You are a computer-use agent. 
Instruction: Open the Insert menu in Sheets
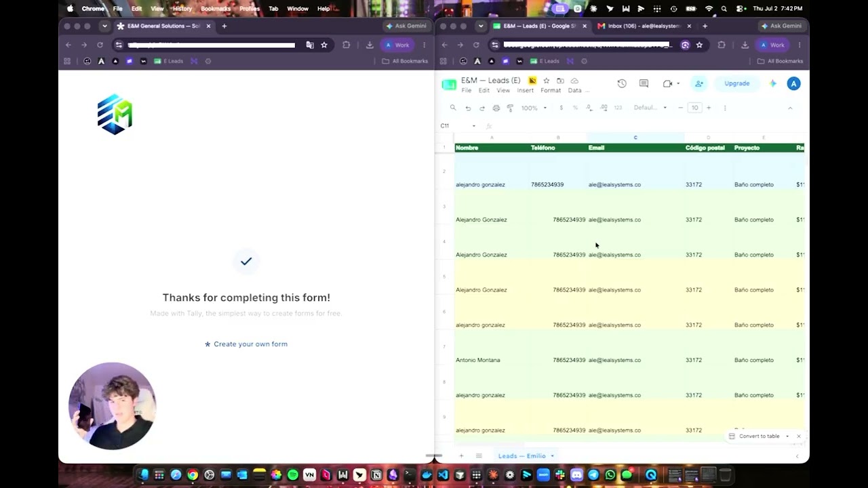526,90
